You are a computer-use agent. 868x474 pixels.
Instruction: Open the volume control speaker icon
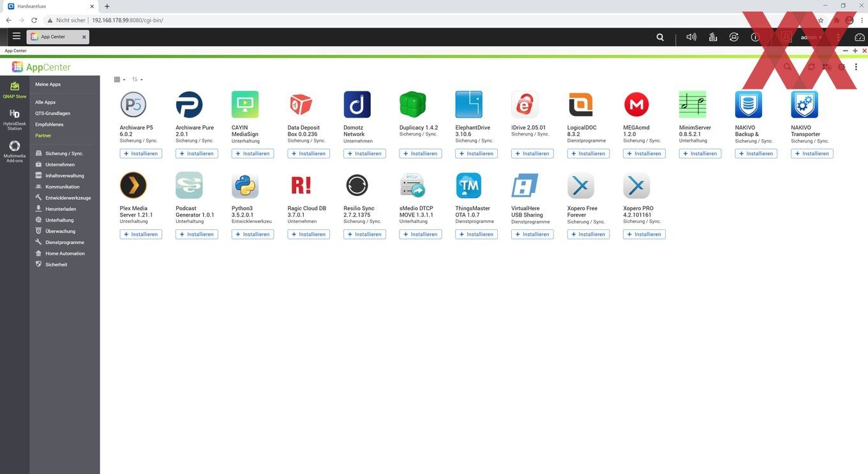(691, 37)
